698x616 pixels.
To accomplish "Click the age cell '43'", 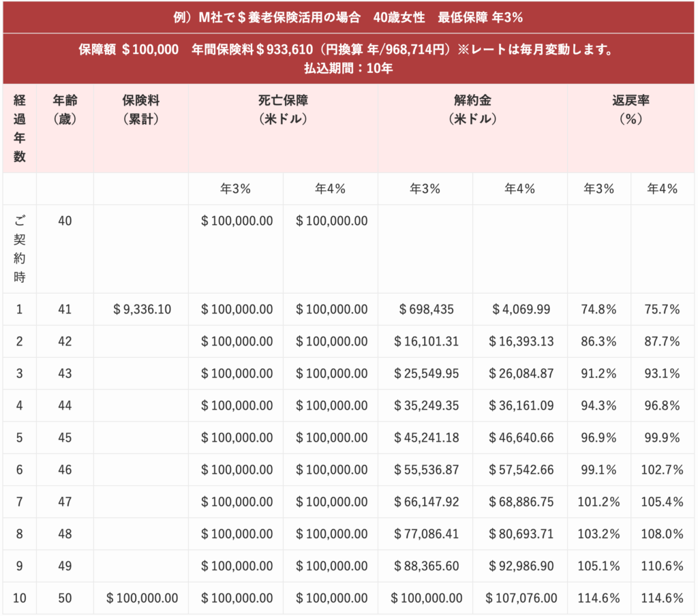I will (x=65, y=373).
